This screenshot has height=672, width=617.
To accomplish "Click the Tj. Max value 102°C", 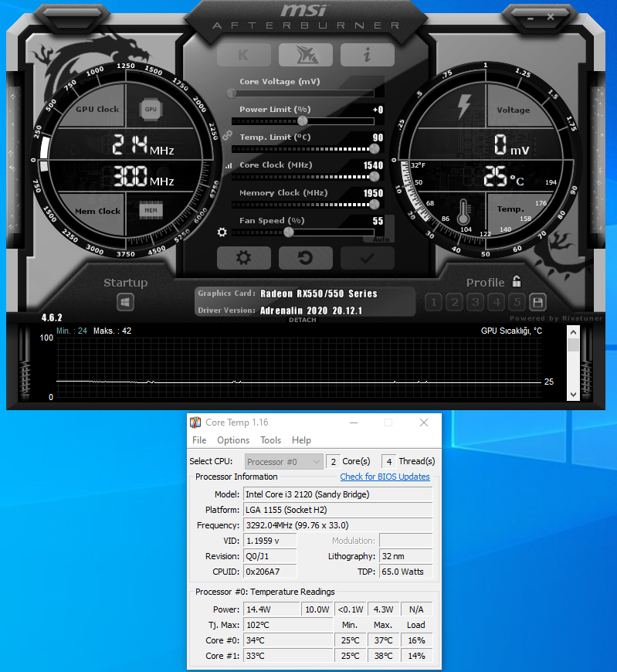I will (288, 625).
